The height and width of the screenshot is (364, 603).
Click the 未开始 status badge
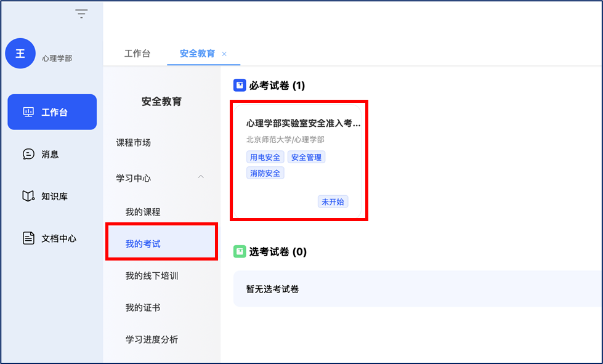click(333, 201)
